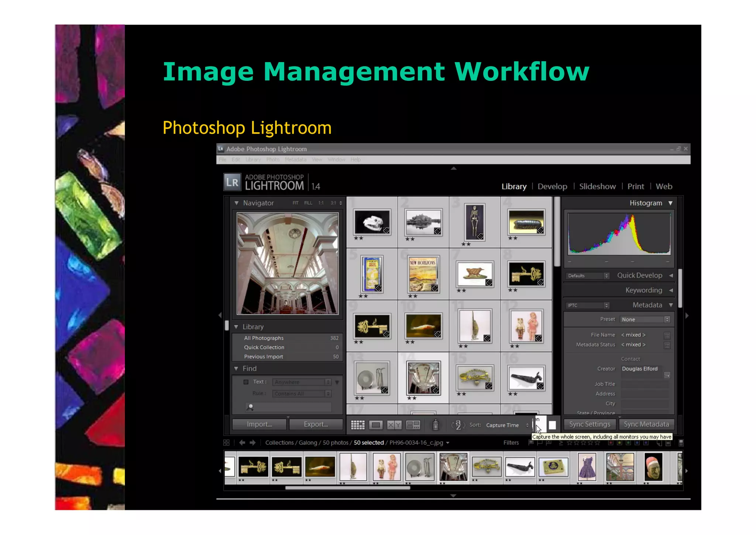Open the Develop module

pos(552,186)
